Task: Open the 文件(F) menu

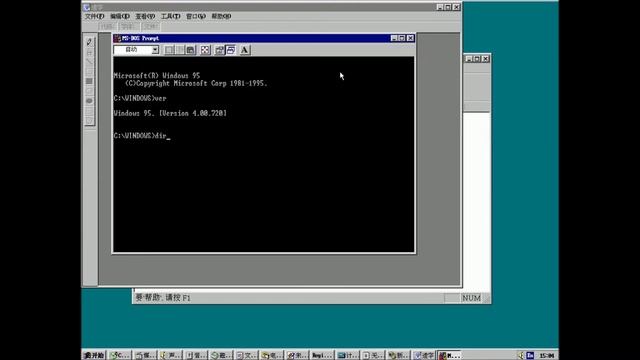Action: tap(94, 16)
